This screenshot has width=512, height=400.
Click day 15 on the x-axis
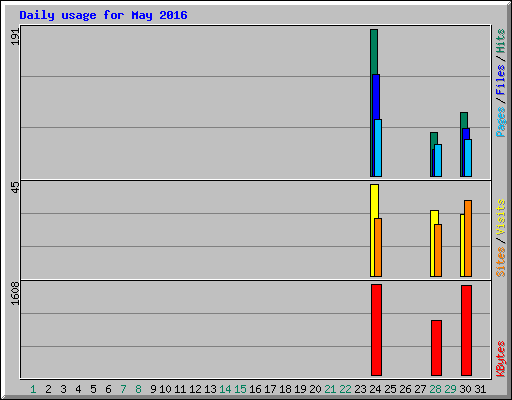point(240,389)
